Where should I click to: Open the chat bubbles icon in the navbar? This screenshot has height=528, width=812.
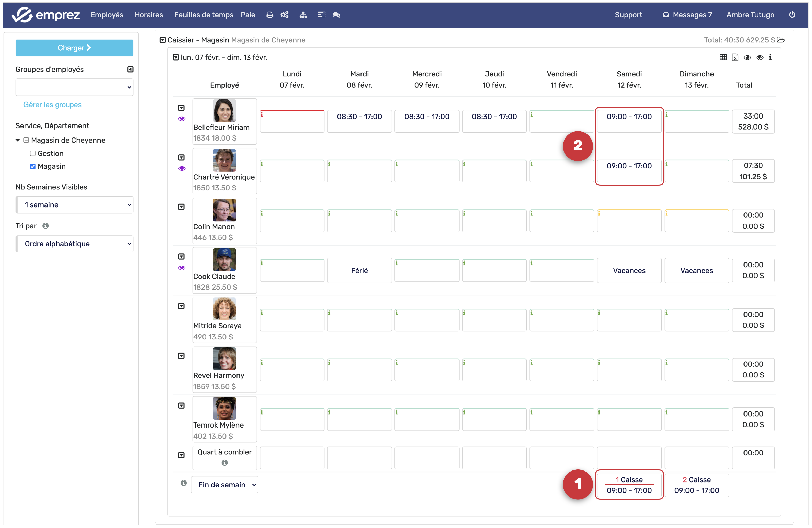[x=336, y=15]
